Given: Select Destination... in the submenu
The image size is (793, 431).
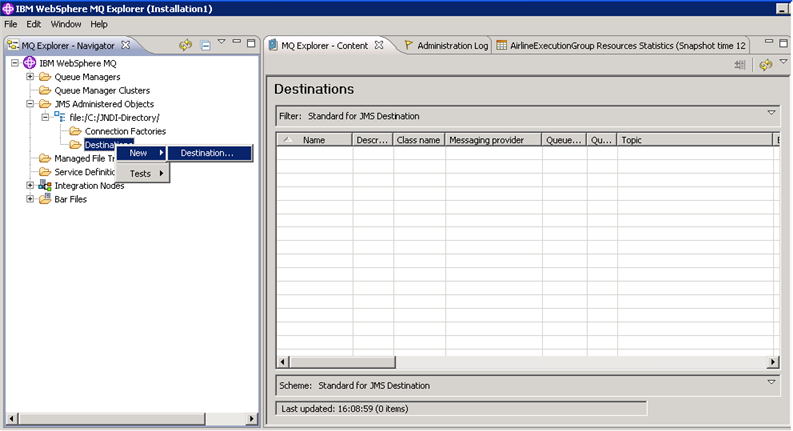Looking at the screenshot, I should click(209, 153).
